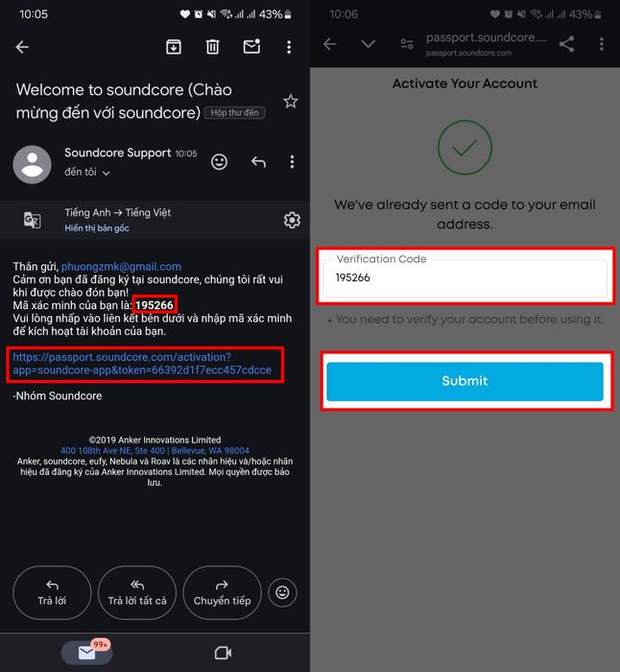Mark the email as unread
620x672 pixels.
pos(251,46)
